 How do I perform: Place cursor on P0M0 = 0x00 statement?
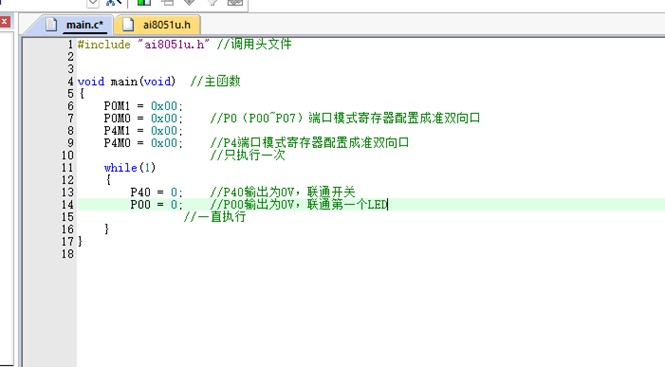coord(143,118)
